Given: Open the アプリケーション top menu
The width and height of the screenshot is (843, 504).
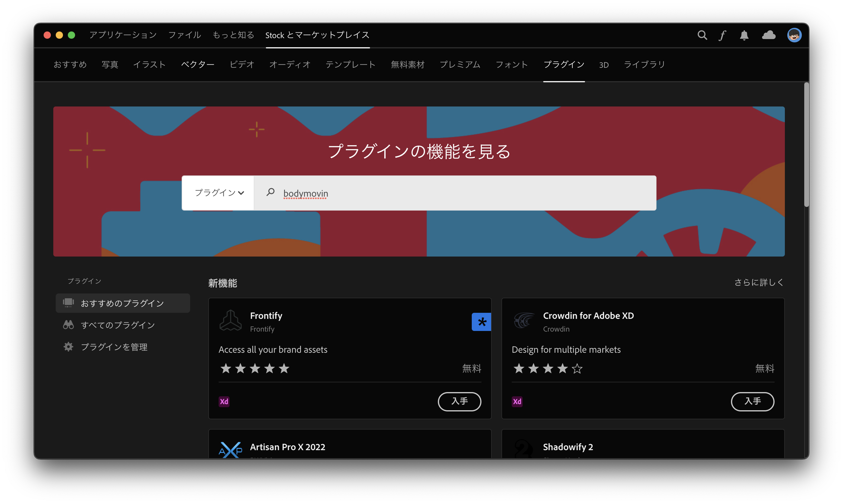Looking at the screenshot, I should tap(123, 35).
